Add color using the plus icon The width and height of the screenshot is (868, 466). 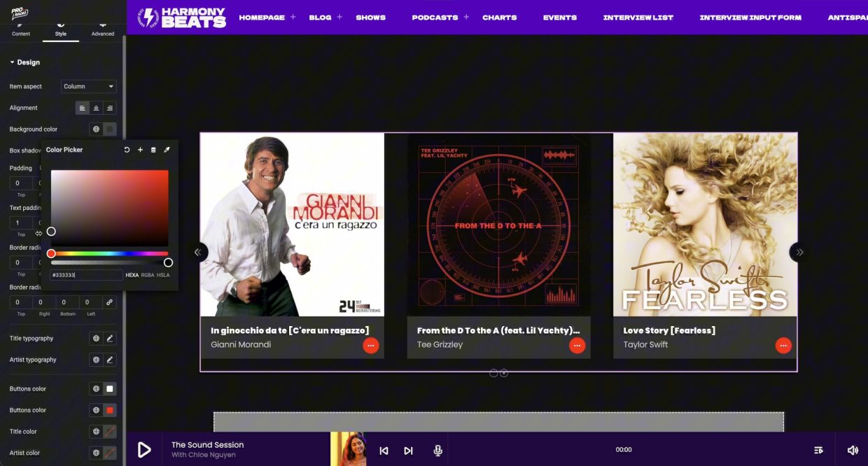[x=140, y=150]
